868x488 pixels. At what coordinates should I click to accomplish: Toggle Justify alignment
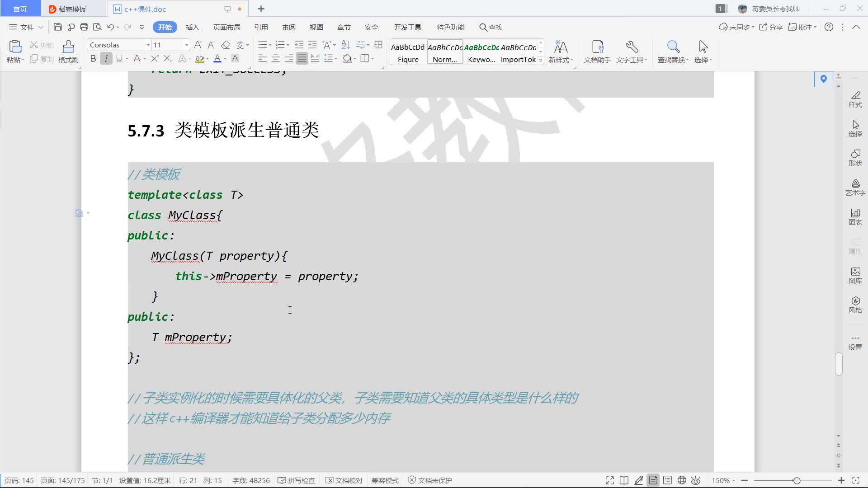(302, 58)
